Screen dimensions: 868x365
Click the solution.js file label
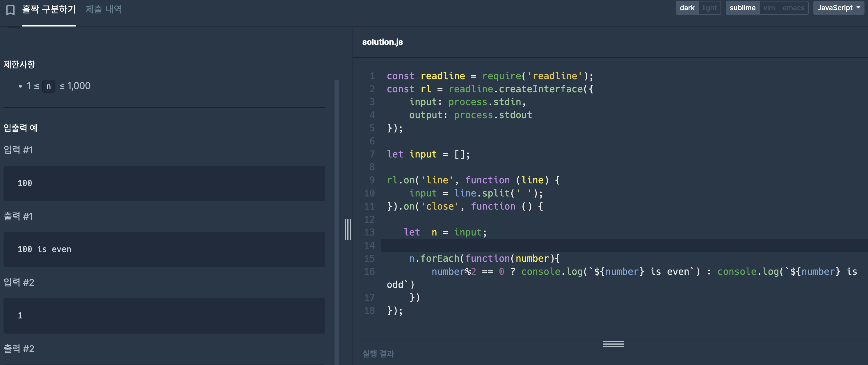point(383,42)
